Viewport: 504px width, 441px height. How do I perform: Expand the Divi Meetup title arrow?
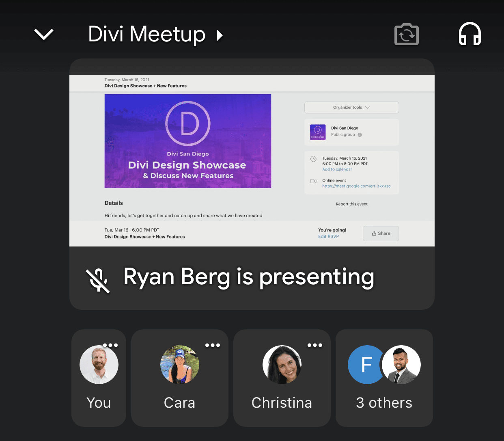[220, 36]
